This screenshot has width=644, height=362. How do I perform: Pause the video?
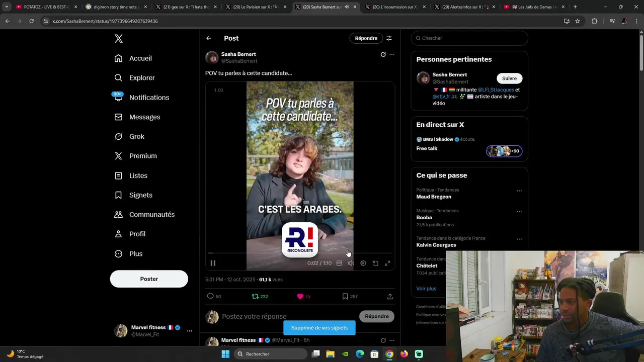pyautogui.click(x=213, y=263)
